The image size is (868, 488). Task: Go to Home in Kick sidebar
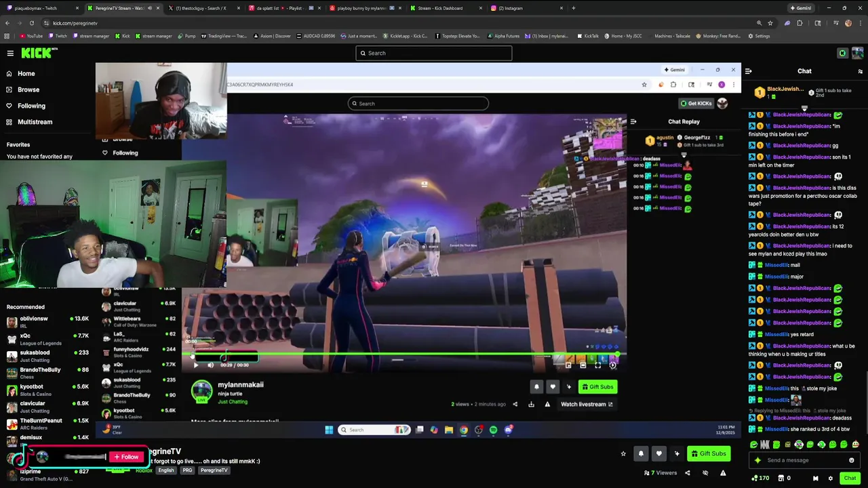tap(21, 73)
